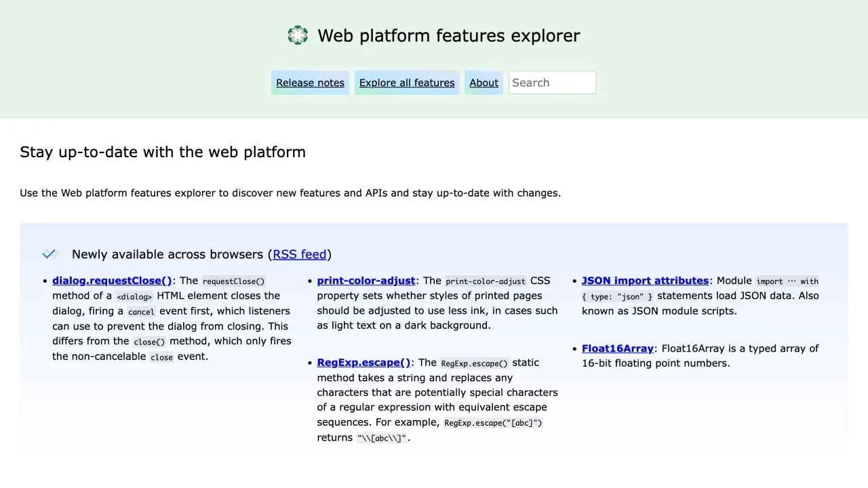Click the site title Web platform features explorer
This screenshot has width=868, height=488.
[448, 35]
